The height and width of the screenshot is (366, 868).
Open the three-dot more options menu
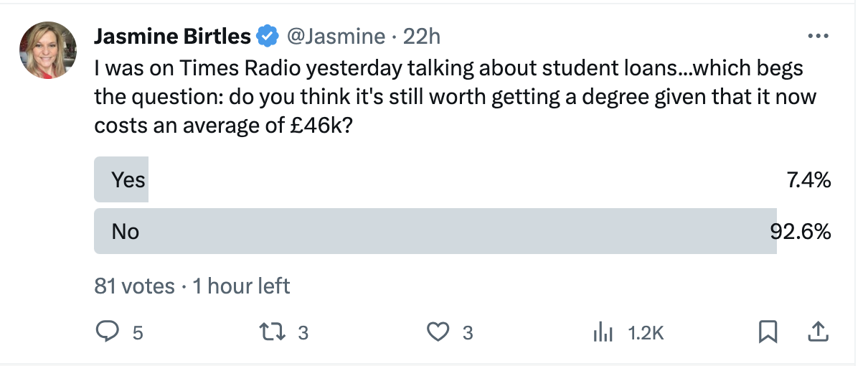[818, 35]
